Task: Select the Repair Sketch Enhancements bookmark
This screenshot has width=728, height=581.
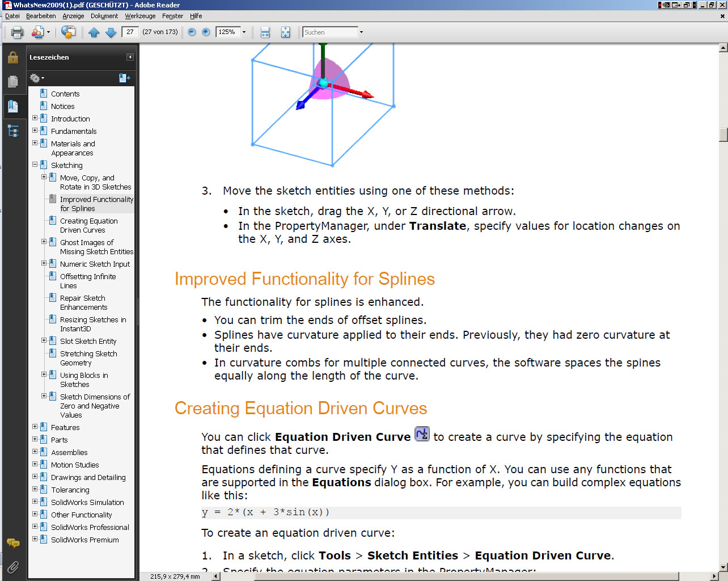Action: click(84, 302)
